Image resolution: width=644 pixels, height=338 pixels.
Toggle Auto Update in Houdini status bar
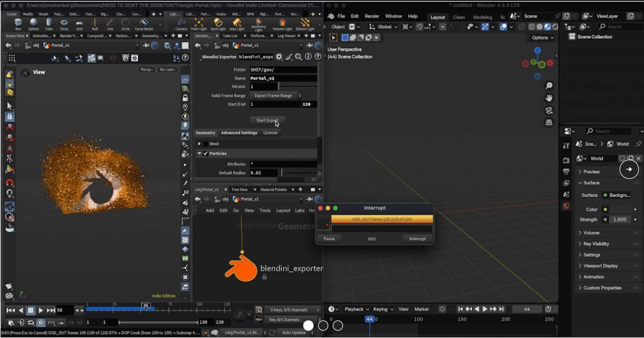coord(294,333)
